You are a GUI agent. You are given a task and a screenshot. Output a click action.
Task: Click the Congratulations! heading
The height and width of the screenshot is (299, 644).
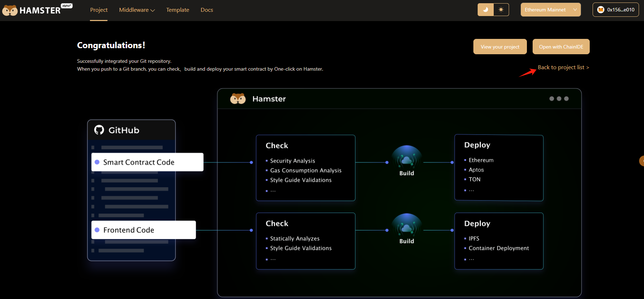111,45
